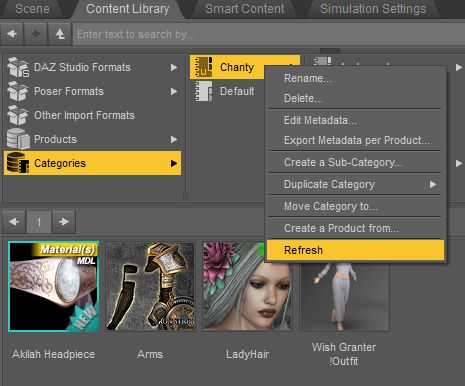Select Other Import Formats label
Screen dimensions: 465x386
(84, 115)
